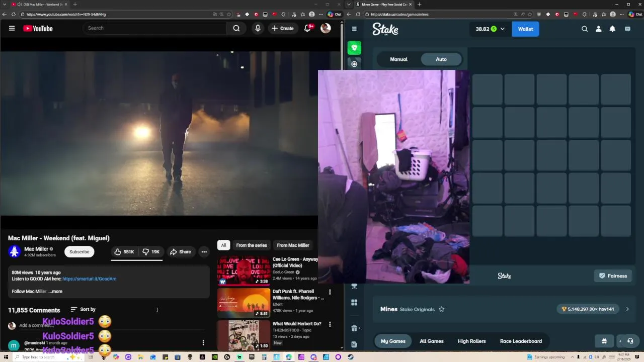Viewport: 644px width, 362px height.
Task: Open the grid icon in Stake sidebar
Action: point(354,302)
